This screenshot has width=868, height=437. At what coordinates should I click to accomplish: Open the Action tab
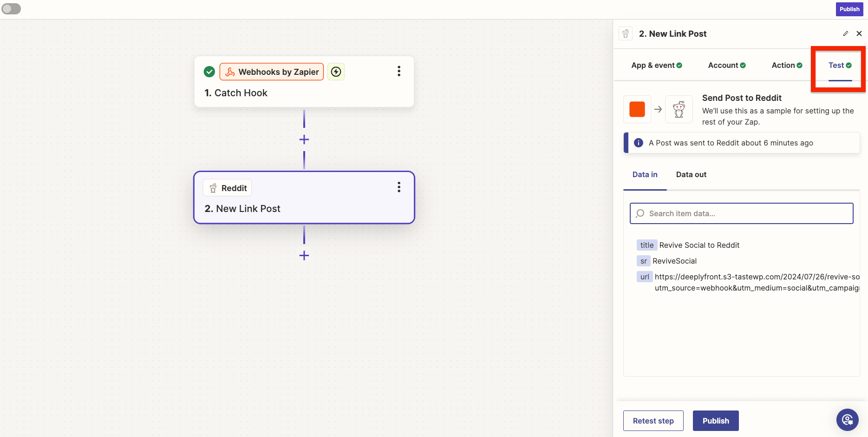coord(786,66)
